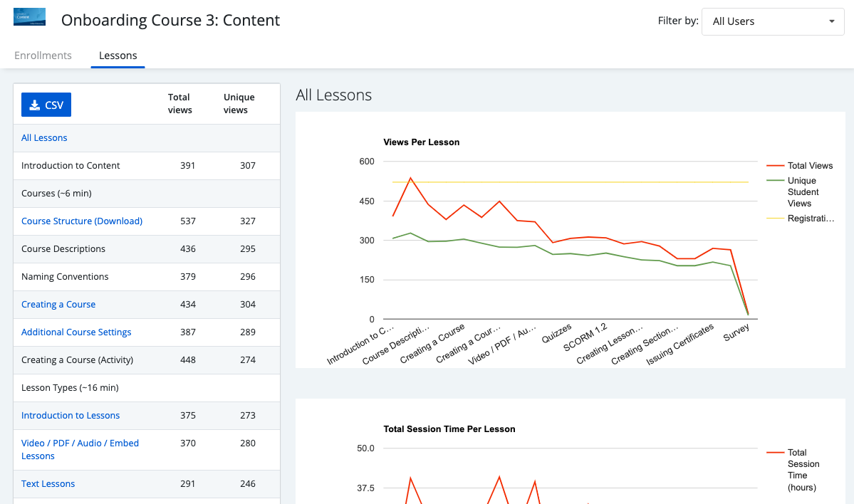Click the Unique views column header
Image resolution: width=854 pixels, height=504 pixels.
coord(239,103)
